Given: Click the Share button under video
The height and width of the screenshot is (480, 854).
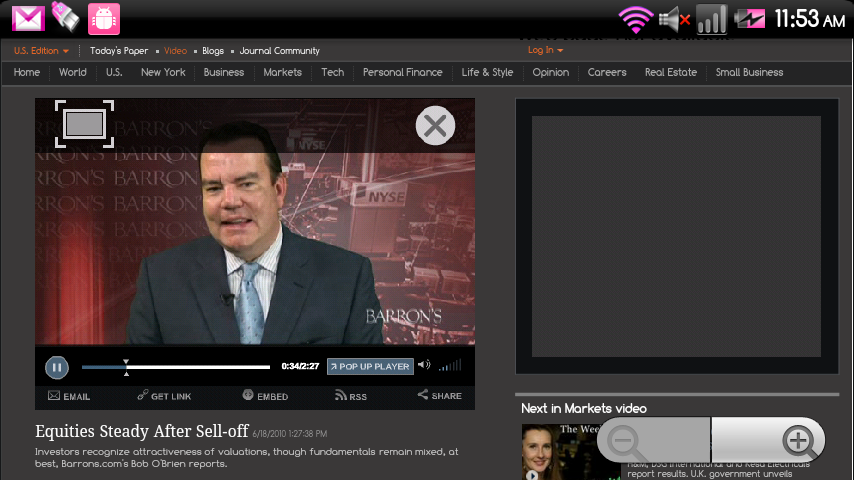Looking at the screenshot, I should (x=440, y=396).
